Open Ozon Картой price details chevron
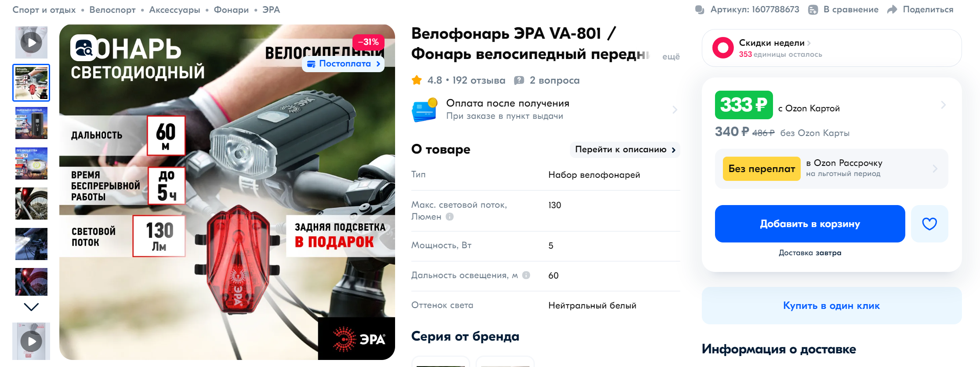This screenshot has width=980, height=367. point(943,105)
